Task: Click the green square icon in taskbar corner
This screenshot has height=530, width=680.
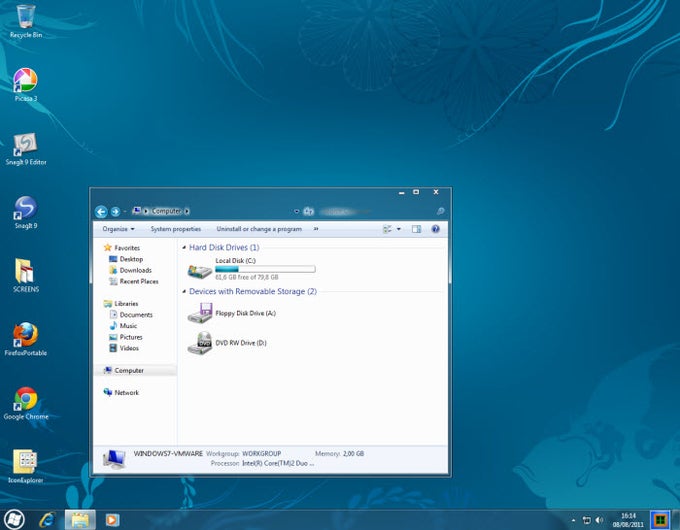Action: click(x=660, y=520)
